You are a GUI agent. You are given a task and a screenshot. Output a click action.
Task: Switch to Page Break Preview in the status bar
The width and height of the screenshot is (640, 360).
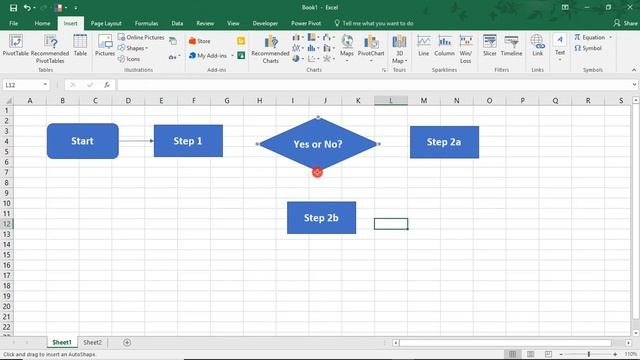pyautogui.click(x=548, y=354)
